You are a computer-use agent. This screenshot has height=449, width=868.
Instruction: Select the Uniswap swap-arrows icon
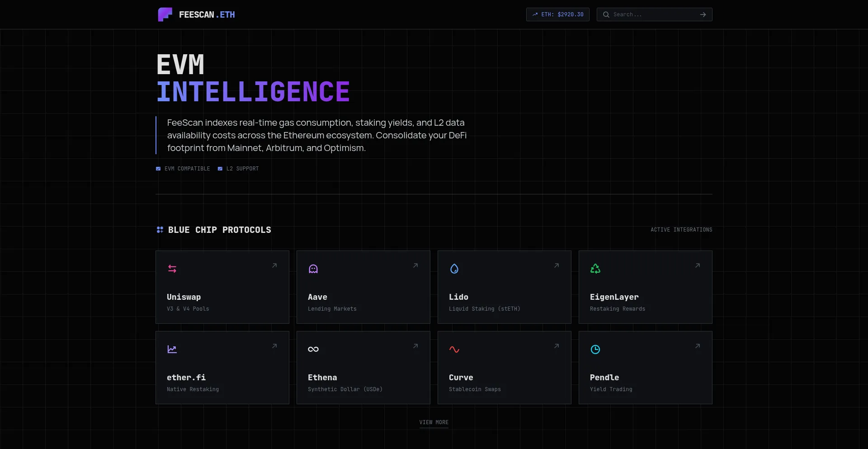click(x=172, y=269)
